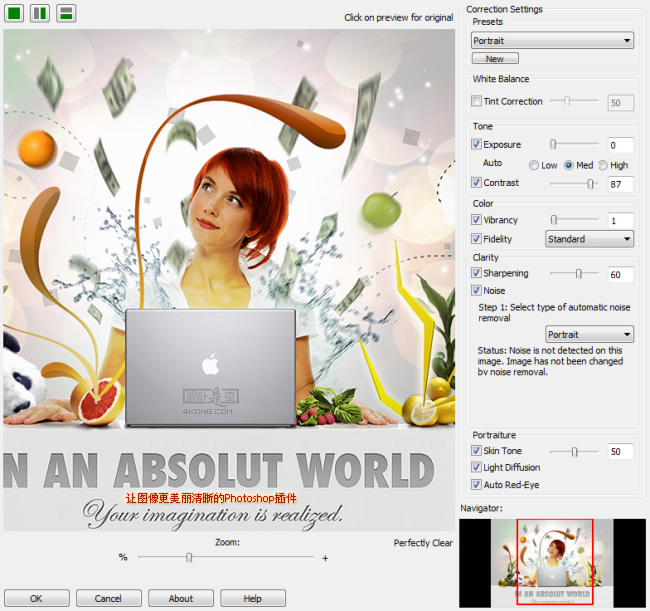
Task: Click the About button
Action: click(181, 598)
